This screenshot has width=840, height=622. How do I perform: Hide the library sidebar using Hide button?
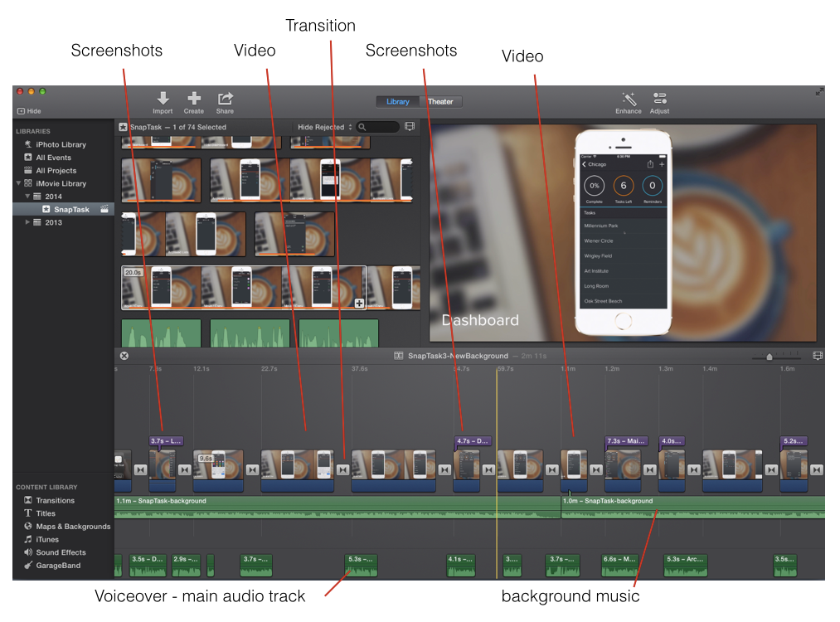click(29, 111)
